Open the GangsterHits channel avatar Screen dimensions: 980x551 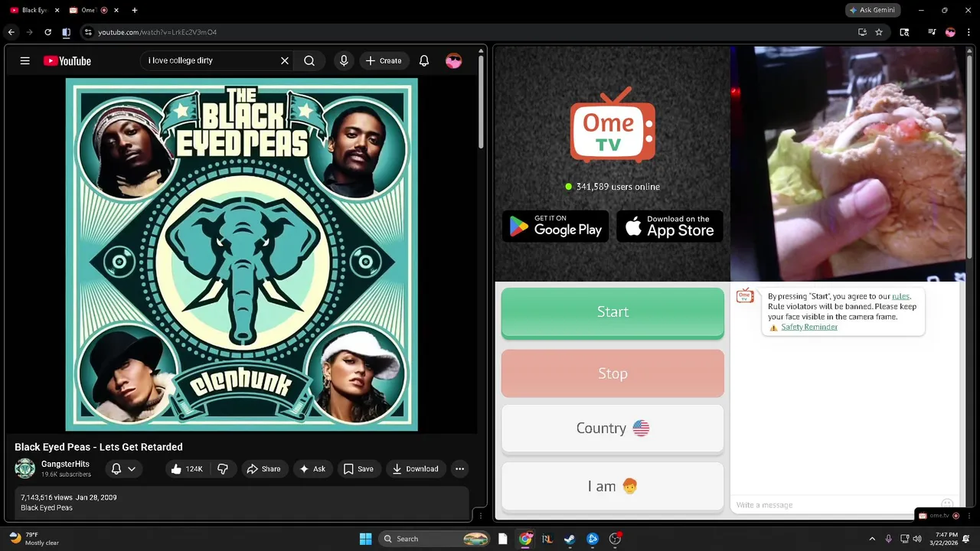pos(25,468)
